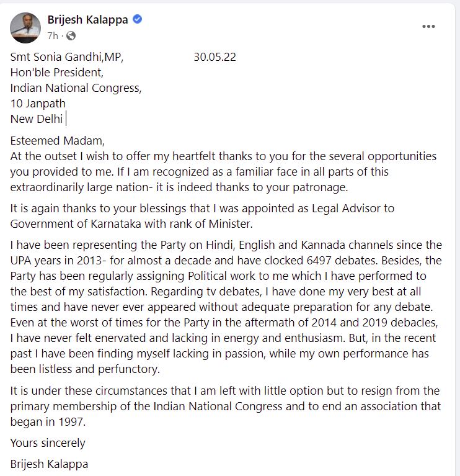Screen dimensions: 460x476
Task: Click the globe public audience icon
Action: click(x=71, y=35)
